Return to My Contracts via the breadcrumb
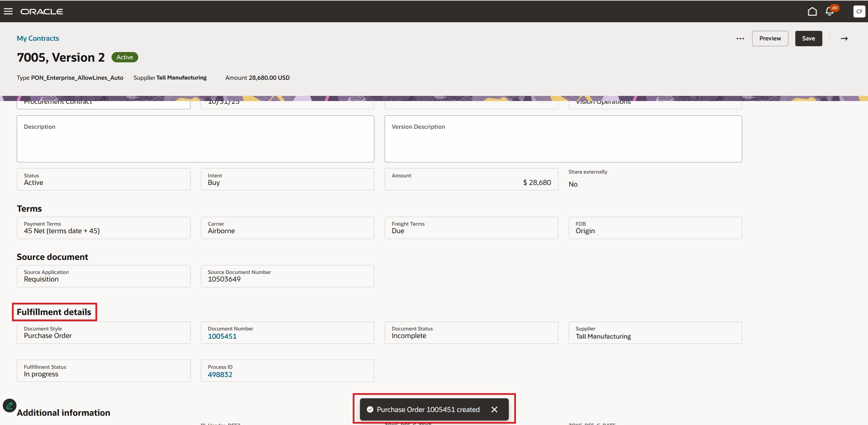The height and width of the screenshot is (425, 868). coord(38,38)
